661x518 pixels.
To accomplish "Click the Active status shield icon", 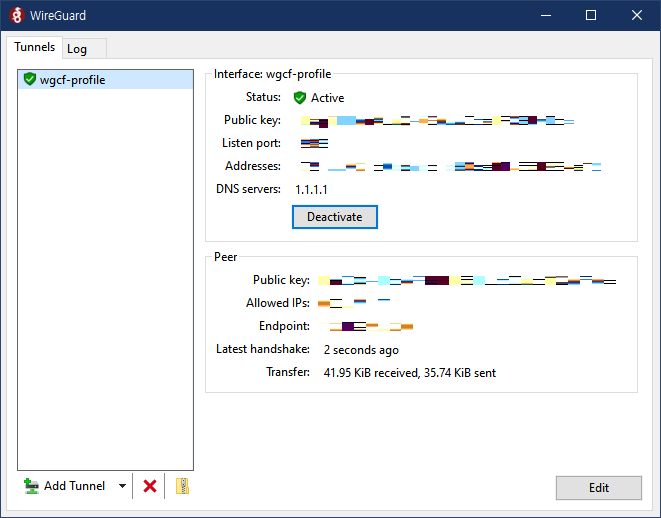I will 300,98.
